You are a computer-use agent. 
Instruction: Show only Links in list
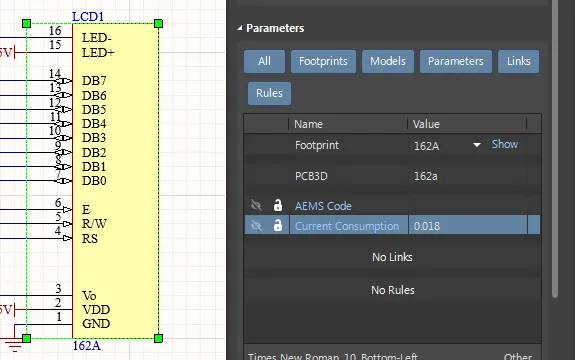pyautogui.click(x=519, y=61)
